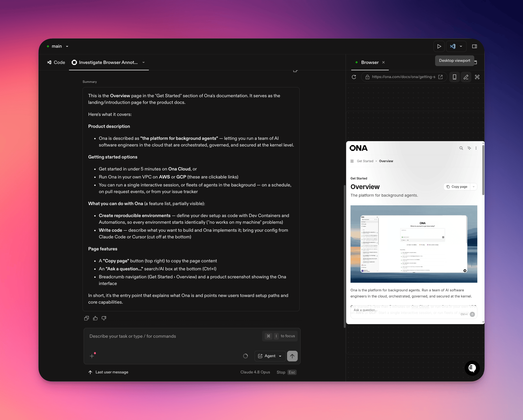Image resolution: width=523 pixels, height=420 pixels.
Task: Open the support chat bubble
Action: click(x=472, y=368)
